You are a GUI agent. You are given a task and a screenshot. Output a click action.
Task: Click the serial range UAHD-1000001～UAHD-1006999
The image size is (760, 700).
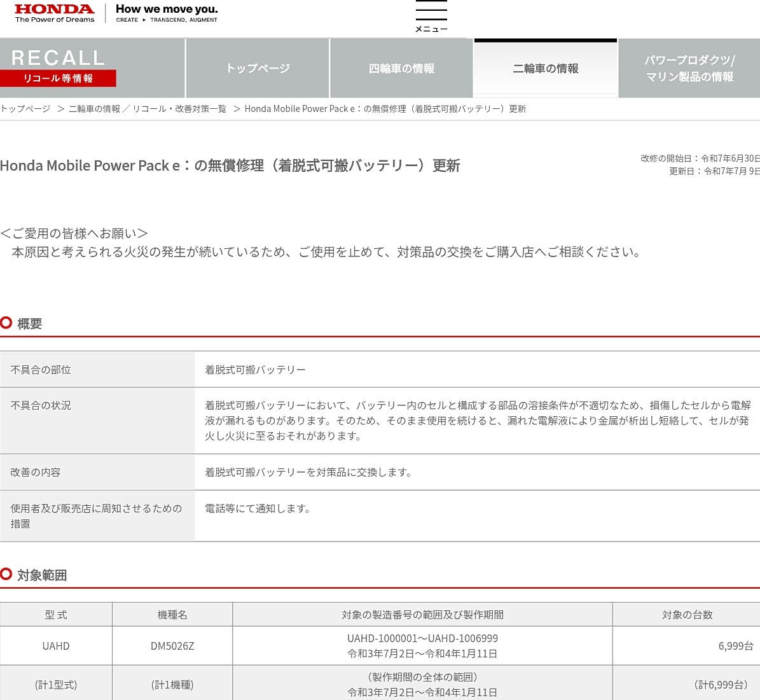pyautogui.click(x=423, y=638)
